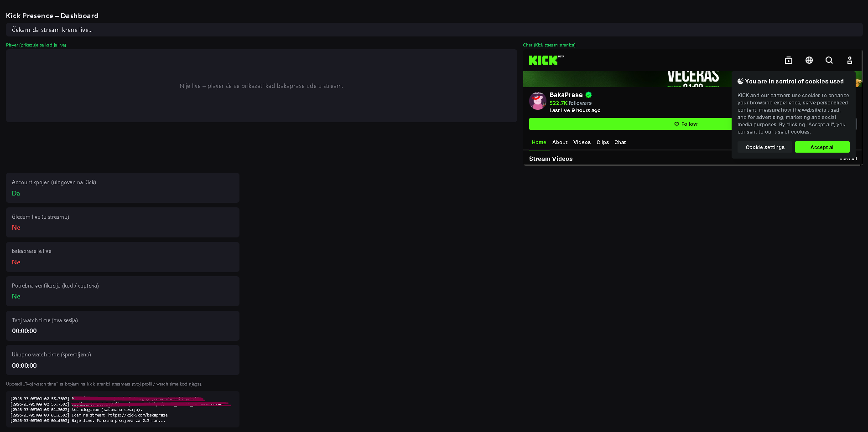Switch to the About tab
Image resolution: width=868 pixels, height=432 pixels.
(x=560, y=142)
